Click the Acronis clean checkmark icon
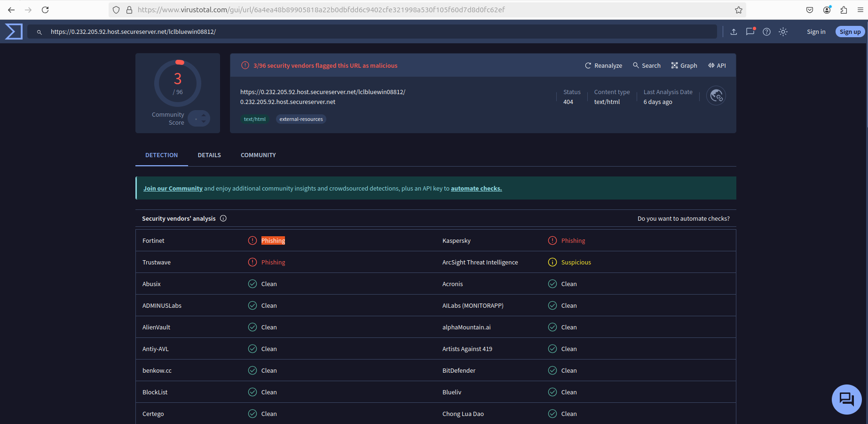Screen dimensions: 868x424 [x=552, y=284]
